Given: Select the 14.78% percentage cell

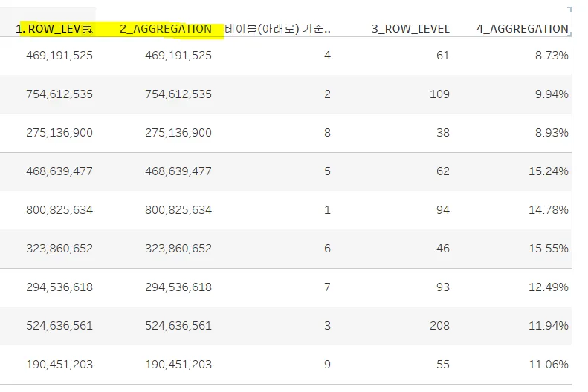Looking at the screenshot, I should click(549, 209).
